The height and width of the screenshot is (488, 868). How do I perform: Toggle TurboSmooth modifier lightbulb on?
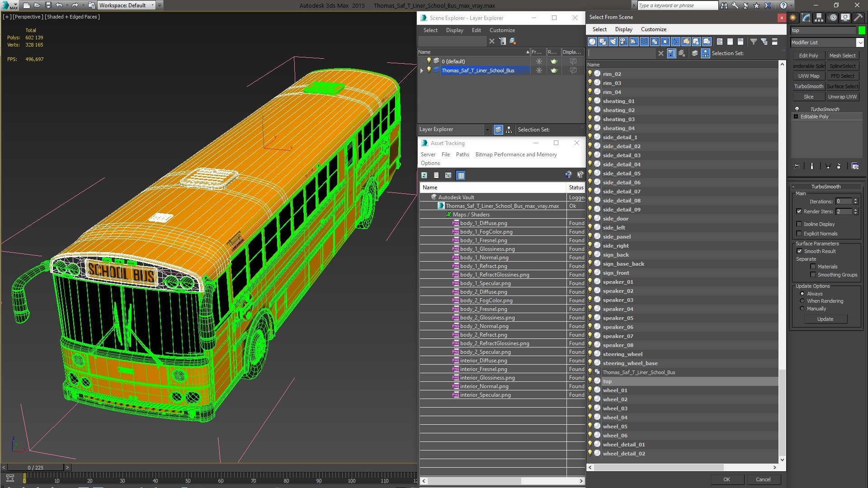coord(797,109)
